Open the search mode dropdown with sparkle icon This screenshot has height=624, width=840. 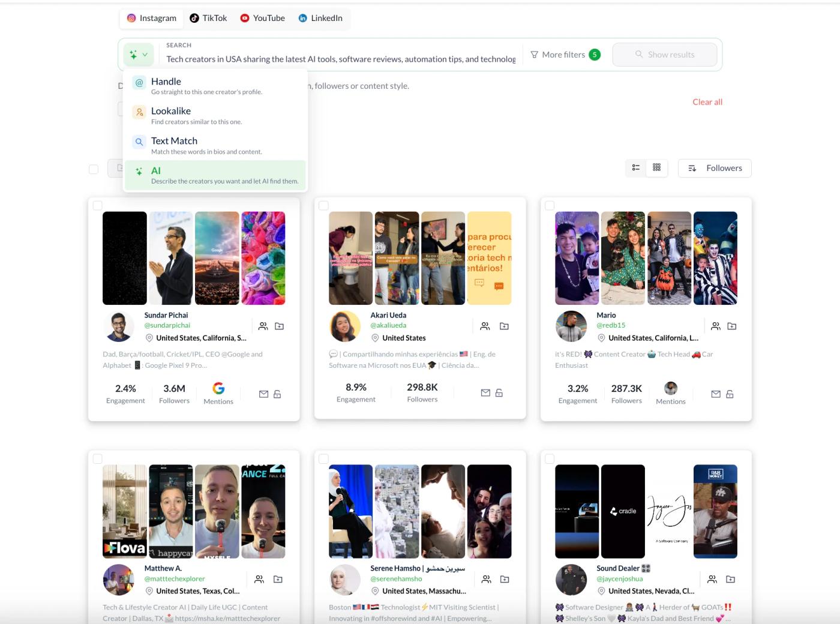click(139, 55)
